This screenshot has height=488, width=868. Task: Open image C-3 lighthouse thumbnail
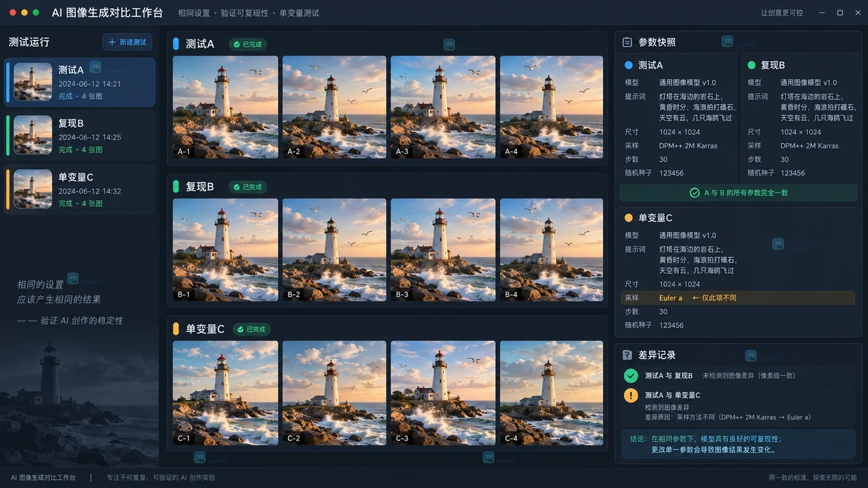[443, 393]
